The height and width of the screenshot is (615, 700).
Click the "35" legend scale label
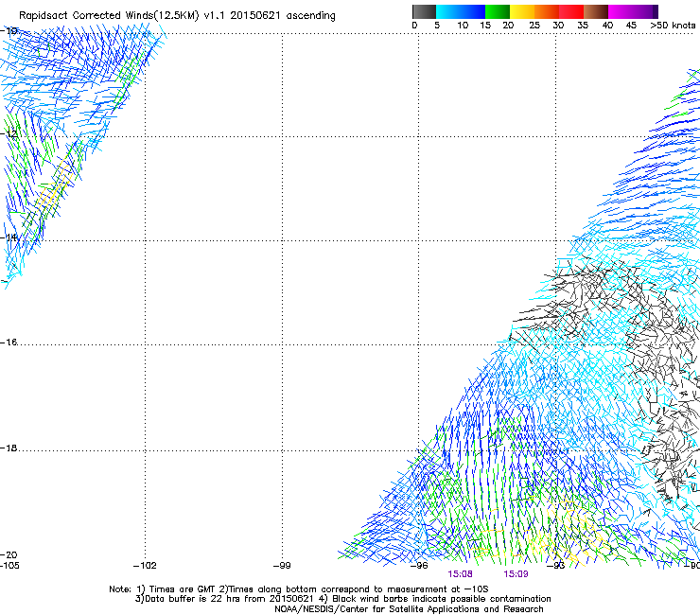[x=583, y=26]
